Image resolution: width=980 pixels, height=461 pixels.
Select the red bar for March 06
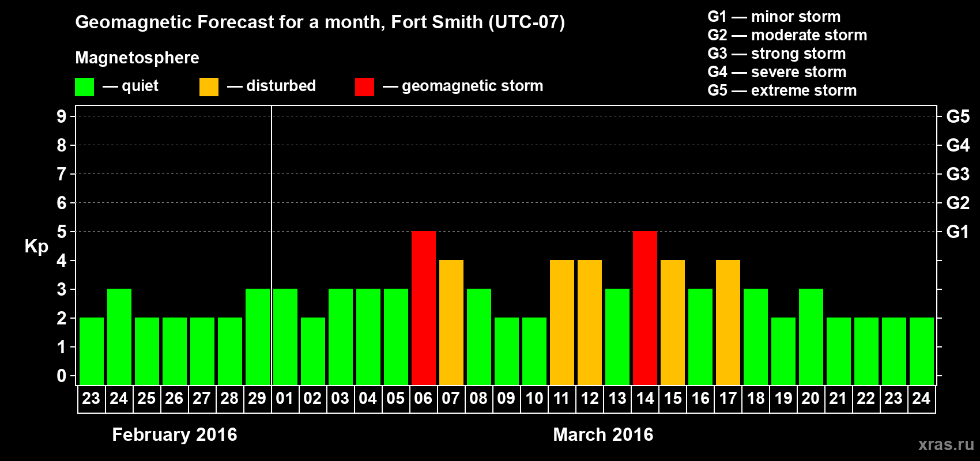(424, 308)
